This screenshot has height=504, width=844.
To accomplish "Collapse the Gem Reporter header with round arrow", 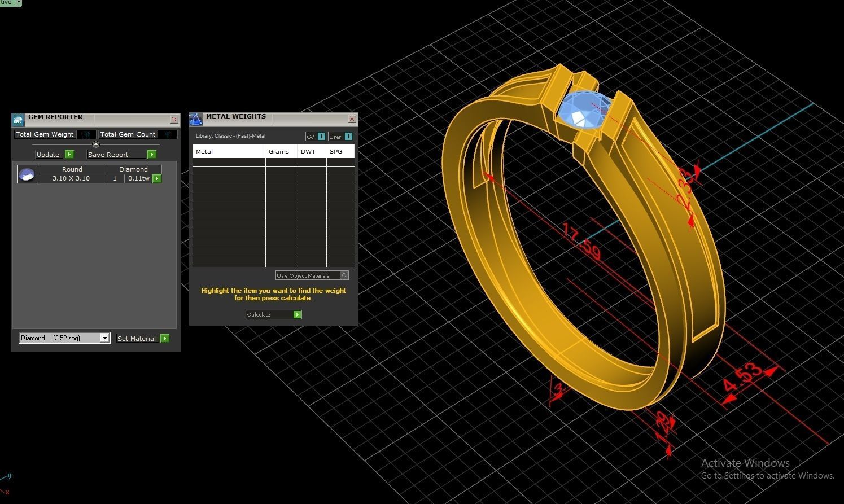I will coord(95,144).
